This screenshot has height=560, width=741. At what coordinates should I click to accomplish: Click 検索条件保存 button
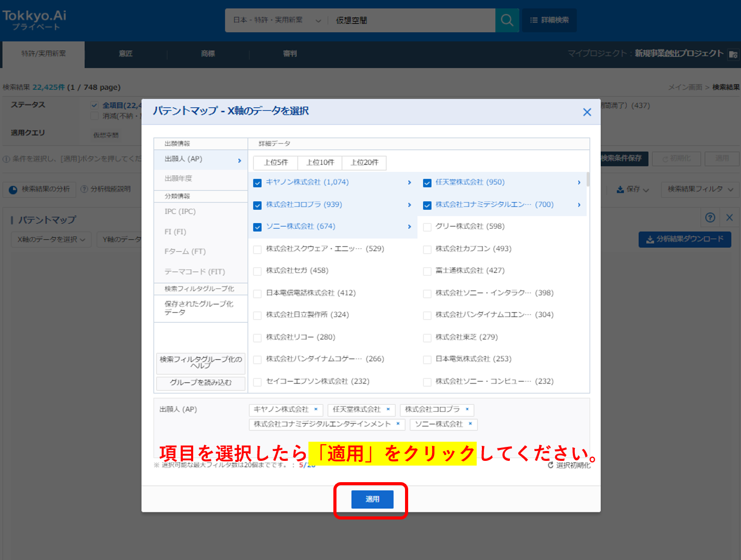tap(622, 158)
